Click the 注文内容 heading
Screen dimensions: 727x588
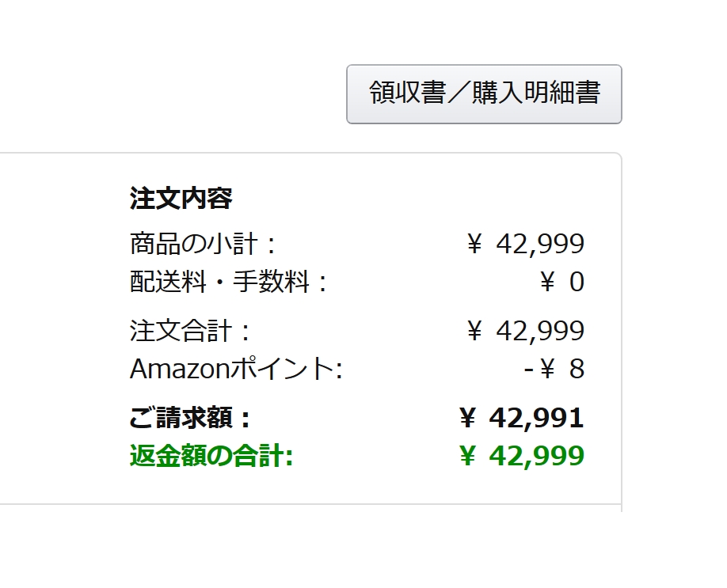tap(181, 199)
